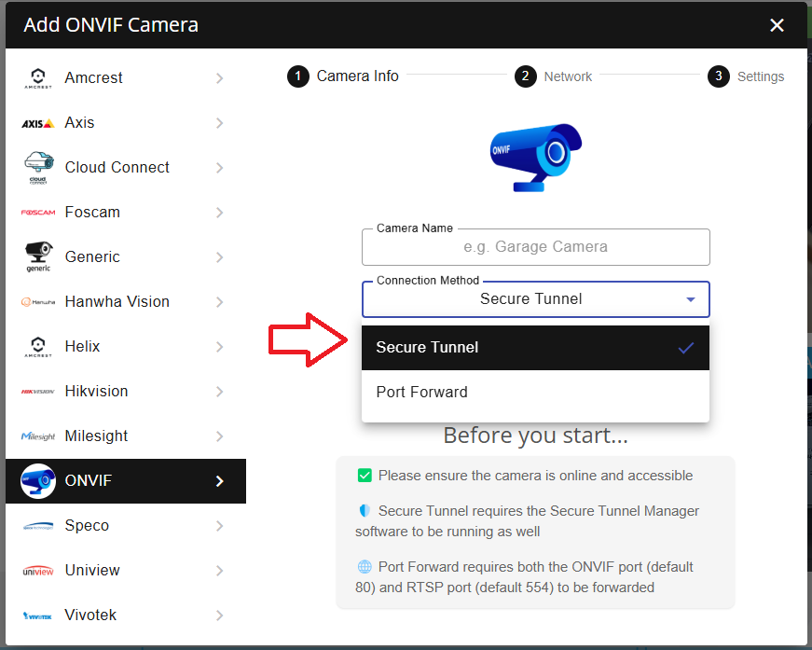Screen dimensions: 812x650
Task: Click the Camera Name input field
Action: pos(535,247)
